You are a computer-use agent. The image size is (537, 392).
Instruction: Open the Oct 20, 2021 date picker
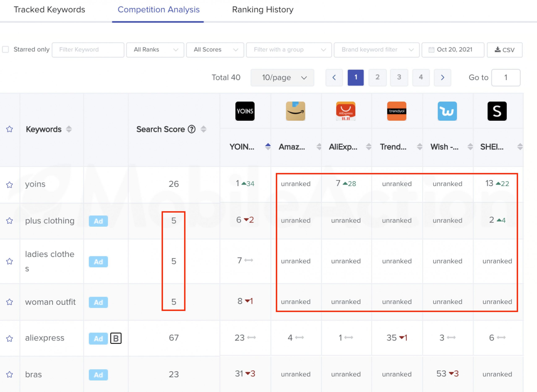[x=453, y=50]
